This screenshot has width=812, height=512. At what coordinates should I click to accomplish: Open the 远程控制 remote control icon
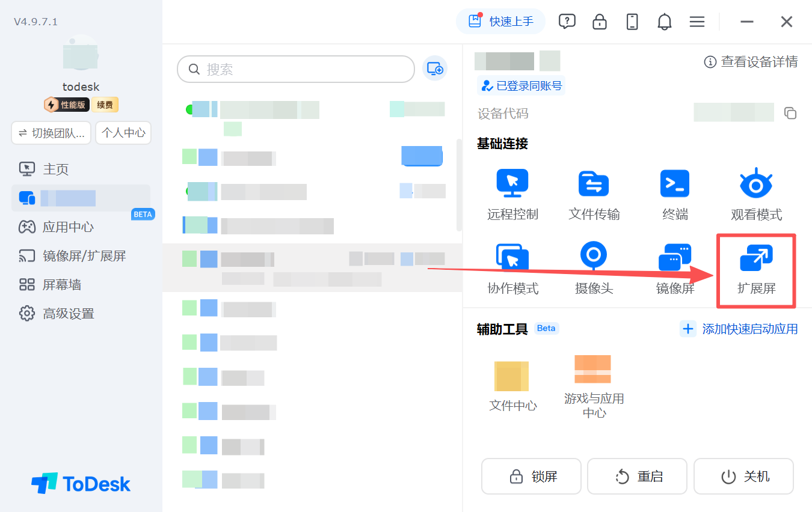pyautogui.click(x=512, y=183)
